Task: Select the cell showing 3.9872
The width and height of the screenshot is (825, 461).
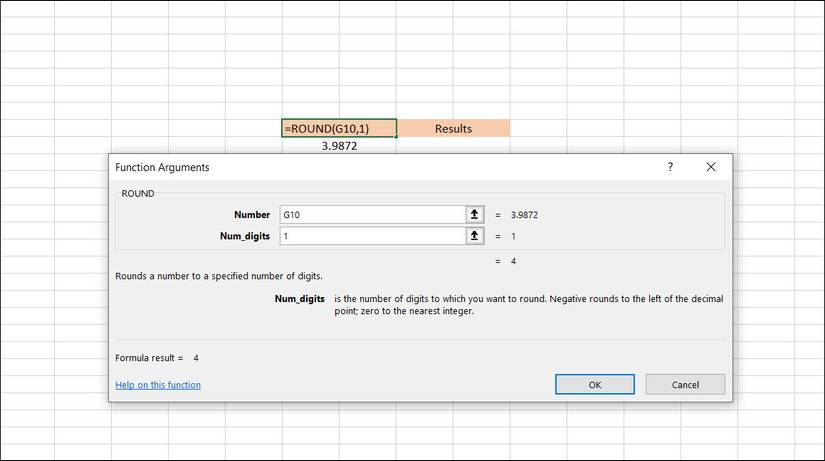Action: [x=339, y=146]
